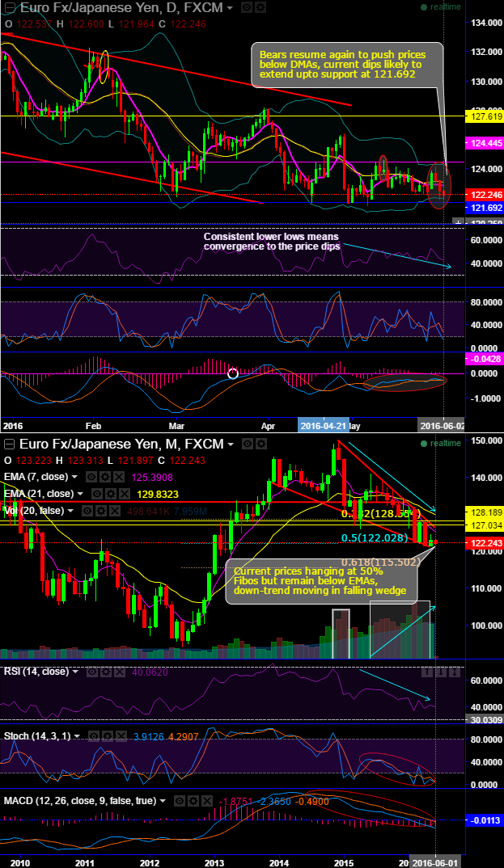
Task: Remove the MACD indicator with X
Action: 207,801
